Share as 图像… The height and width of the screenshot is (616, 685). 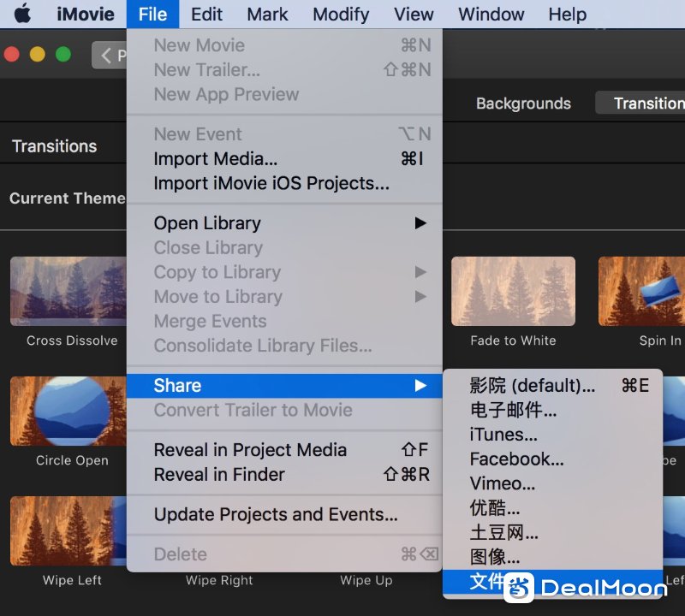552,557
